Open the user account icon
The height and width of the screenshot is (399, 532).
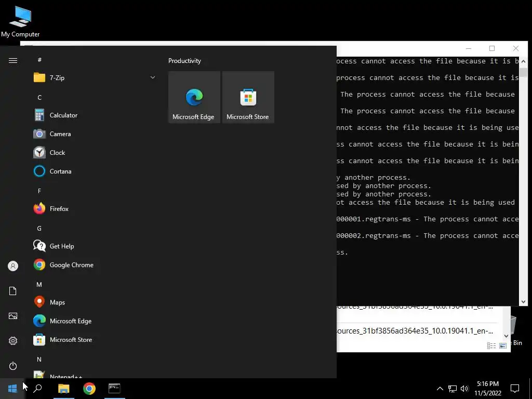click(13, 266)
